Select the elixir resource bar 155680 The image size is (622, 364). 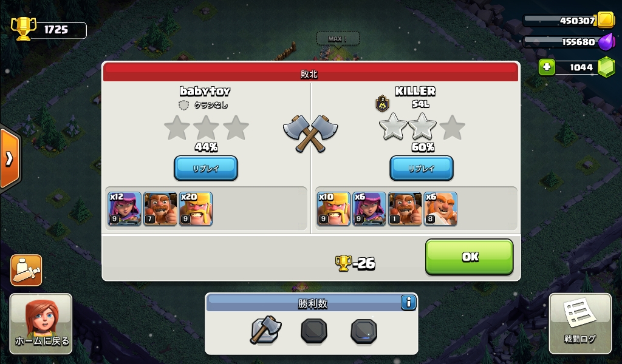569,42
